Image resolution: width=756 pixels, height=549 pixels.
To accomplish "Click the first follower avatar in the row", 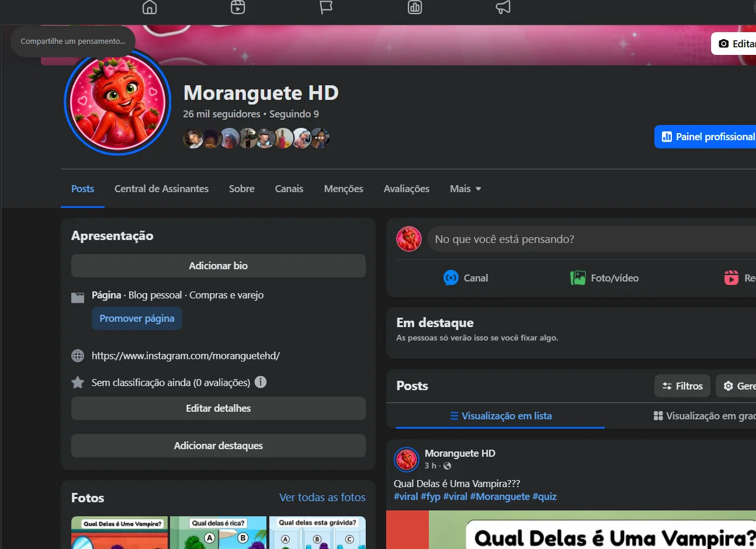I will [192, 138].
